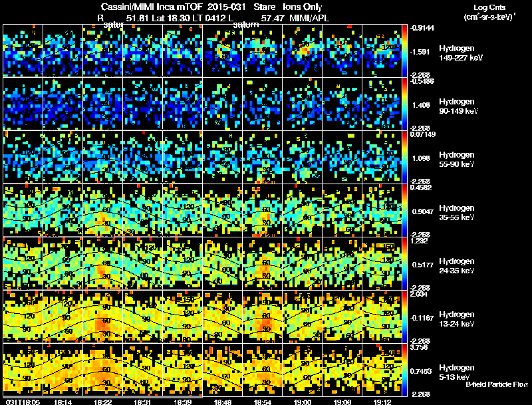
Task: Click the '0.7453' colorbar value
Action: (x=421, y=371)
